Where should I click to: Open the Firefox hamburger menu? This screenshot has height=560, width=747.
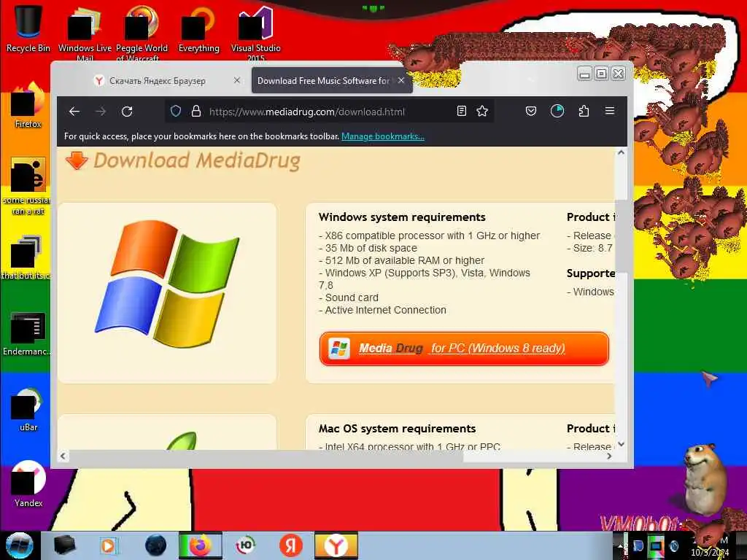pos(609,111)
